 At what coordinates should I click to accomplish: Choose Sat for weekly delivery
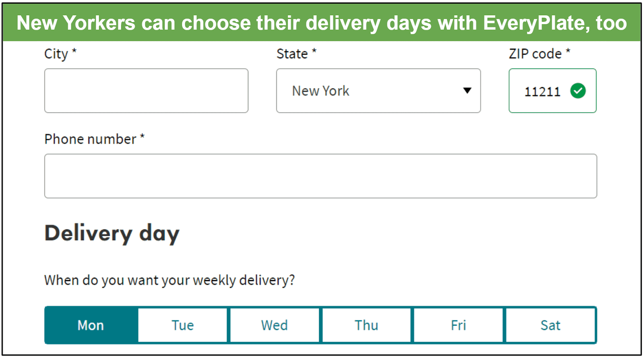[550, 325]
